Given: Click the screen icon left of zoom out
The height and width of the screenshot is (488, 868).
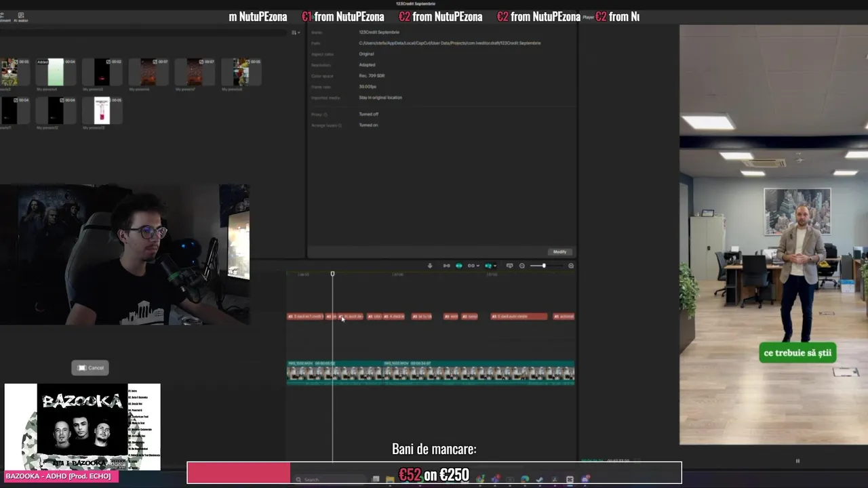Looking at the screenshot, I should (x=510, y=266).
